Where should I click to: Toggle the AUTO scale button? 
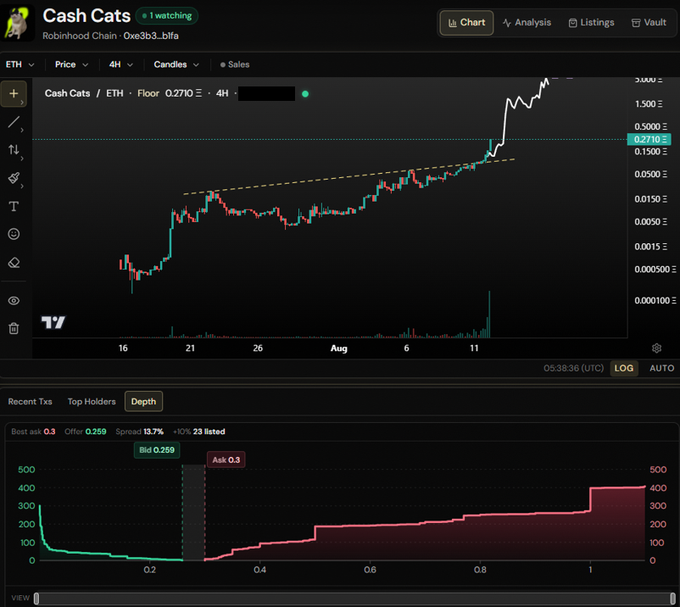pyautogui.click(x=661, y=368)
